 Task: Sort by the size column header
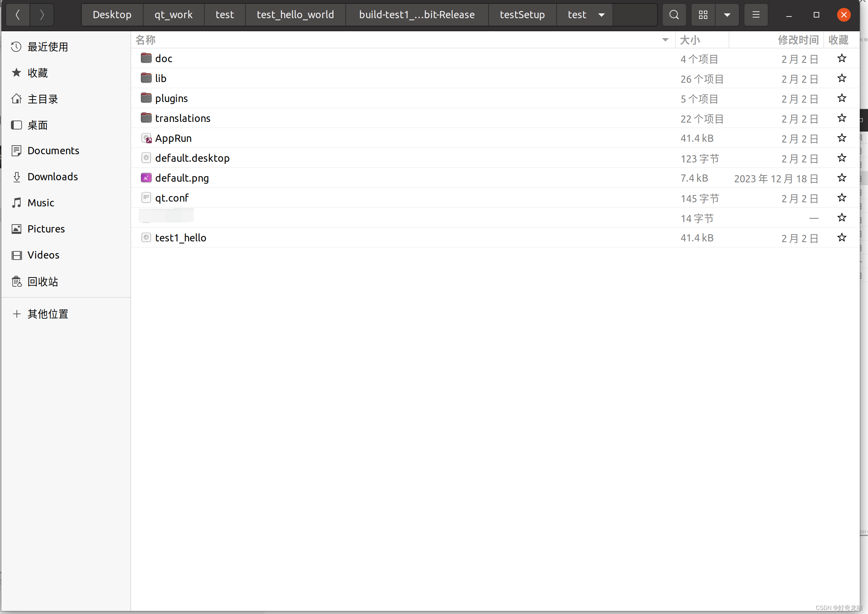(689, 40)
